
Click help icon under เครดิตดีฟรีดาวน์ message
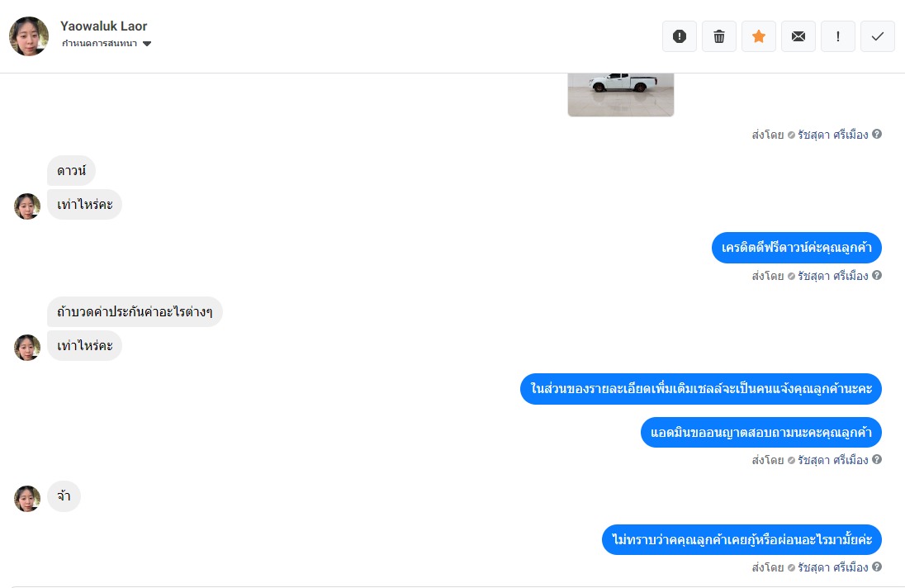(x=877, y=275)
